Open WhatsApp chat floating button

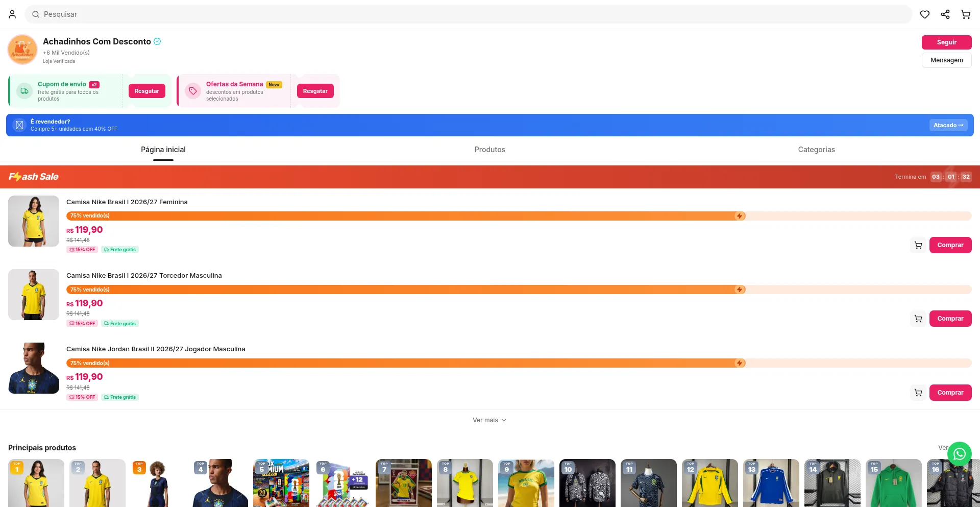click(960, 454)
